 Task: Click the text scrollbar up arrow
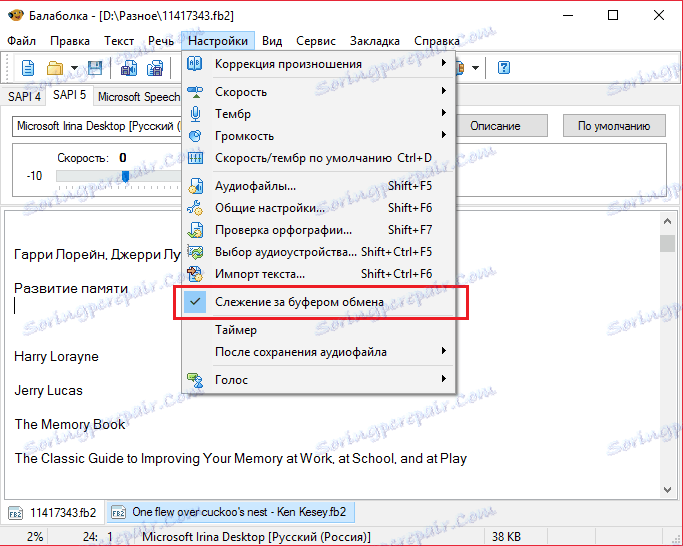pyautogui.click(x=667, y=221)
